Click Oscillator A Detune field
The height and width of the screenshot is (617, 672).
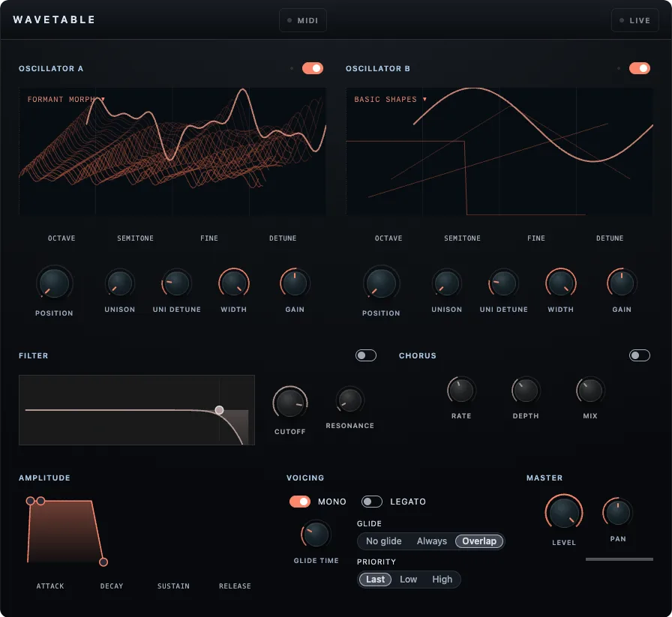(283, 238)
